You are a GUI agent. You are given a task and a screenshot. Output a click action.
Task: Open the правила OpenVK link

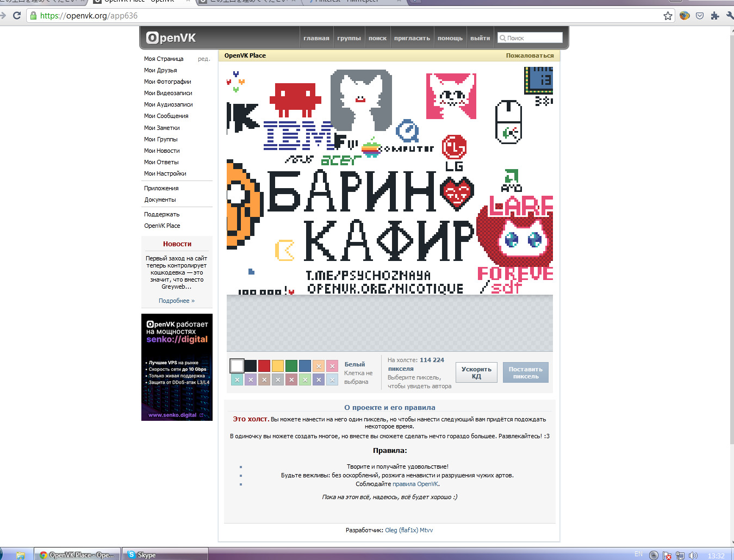(x=415, y=484)
